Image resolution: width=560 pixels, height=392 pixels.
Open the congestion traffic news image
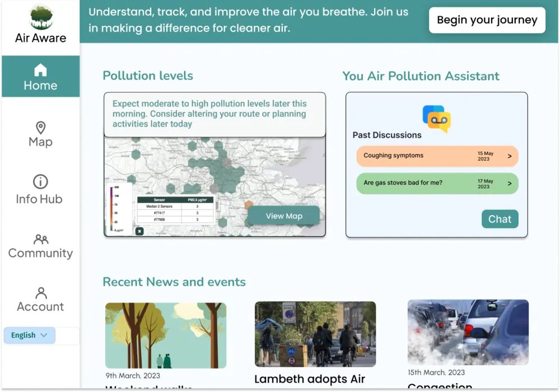(x=468, y=332)
